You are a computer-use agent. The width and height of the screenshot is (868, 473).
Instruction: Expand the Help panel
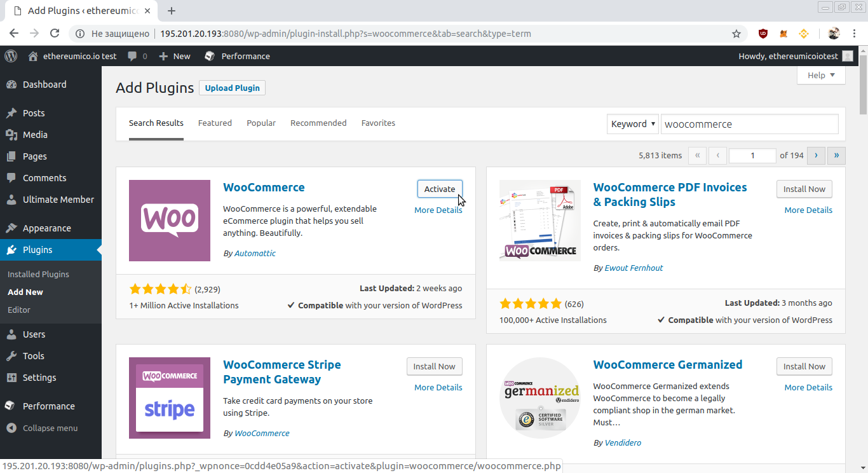[x=821, y=75]
